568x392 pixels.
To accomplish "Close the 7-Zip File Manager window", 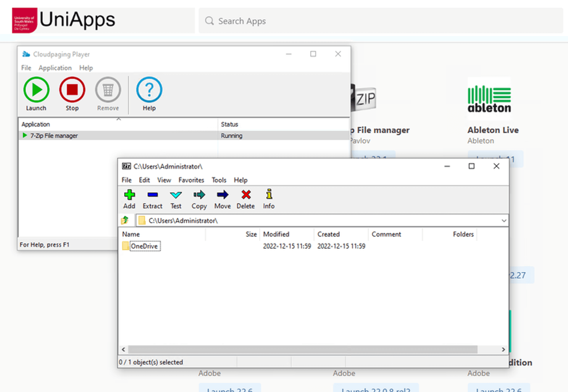I will [496, 166].
